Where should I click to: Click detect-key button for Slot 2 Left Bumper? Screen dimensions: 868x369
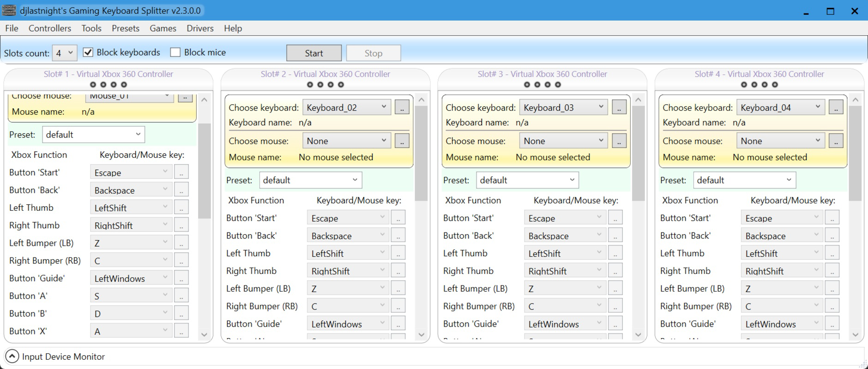(x=398, y=288)
